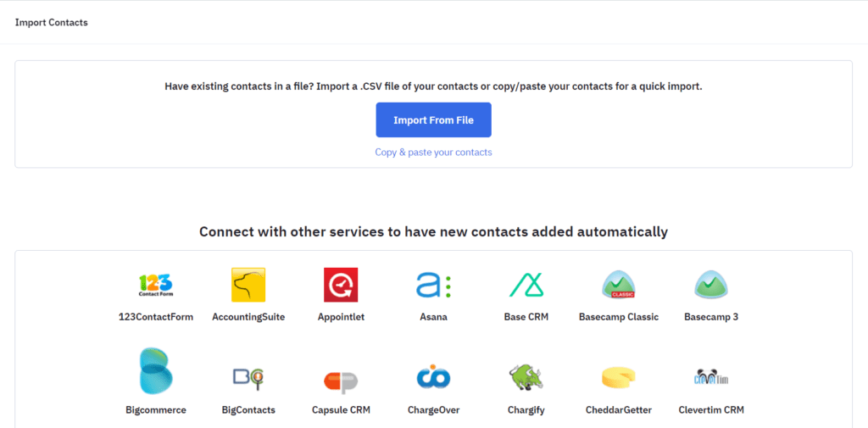
Task: Choose the Appointlet red clock icon
Action: (x=341, y=285)
